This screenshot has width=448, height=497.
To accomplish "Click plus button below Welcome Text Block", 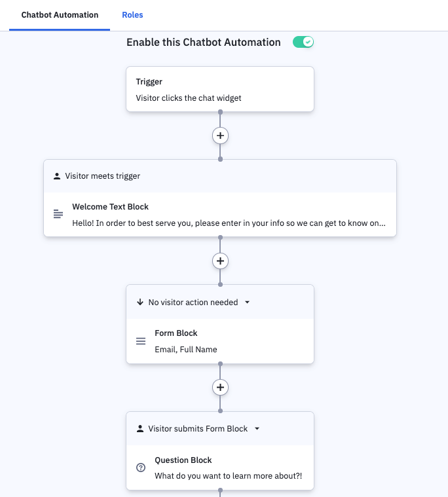I will [220, 261].
